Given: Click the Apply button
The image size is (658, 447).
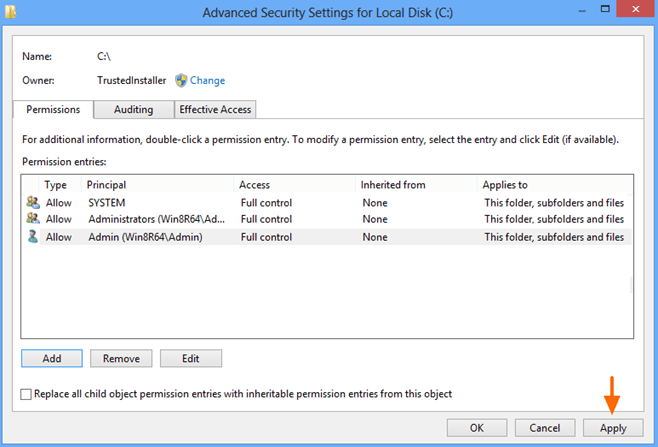Looking at the screenshot, I should pos(613,428).
